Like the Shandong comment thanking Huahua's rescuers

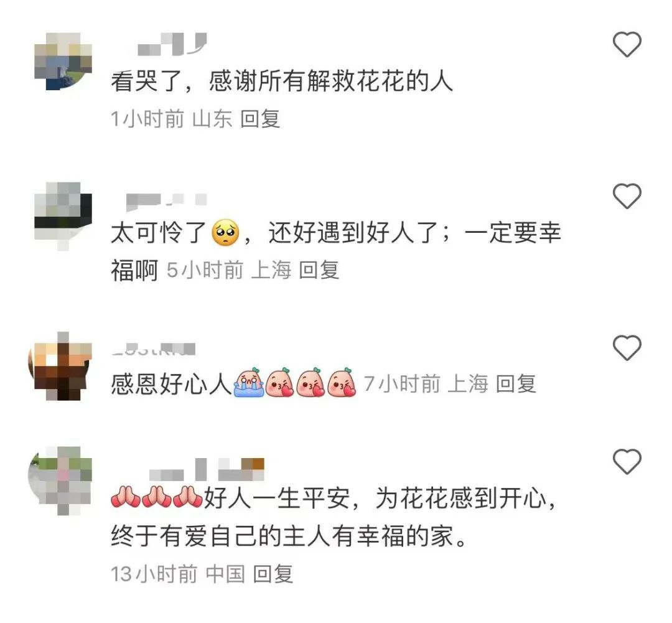(x=627, y=44)
